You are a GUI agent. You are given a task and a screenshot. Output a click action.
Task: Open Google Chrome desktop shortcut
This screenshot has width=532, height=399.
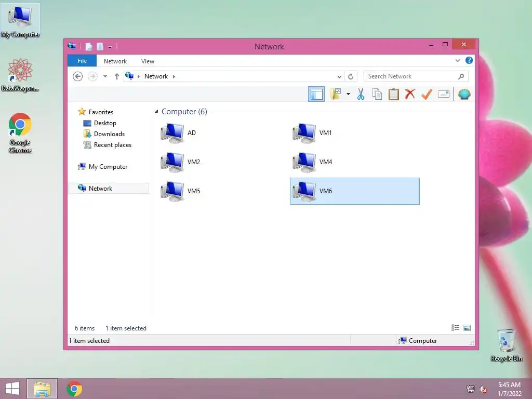tap(20, 132)
